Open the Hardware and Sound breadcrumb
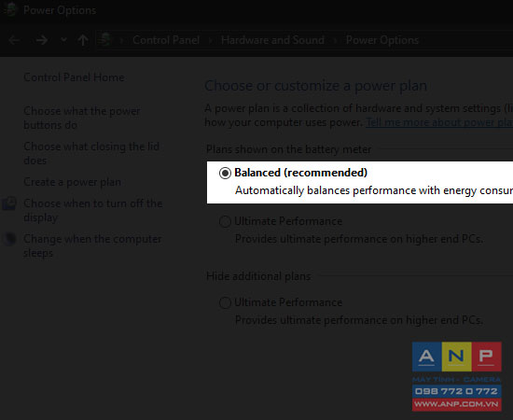This screenshot has height=420, width=513. tap(272, 40)
